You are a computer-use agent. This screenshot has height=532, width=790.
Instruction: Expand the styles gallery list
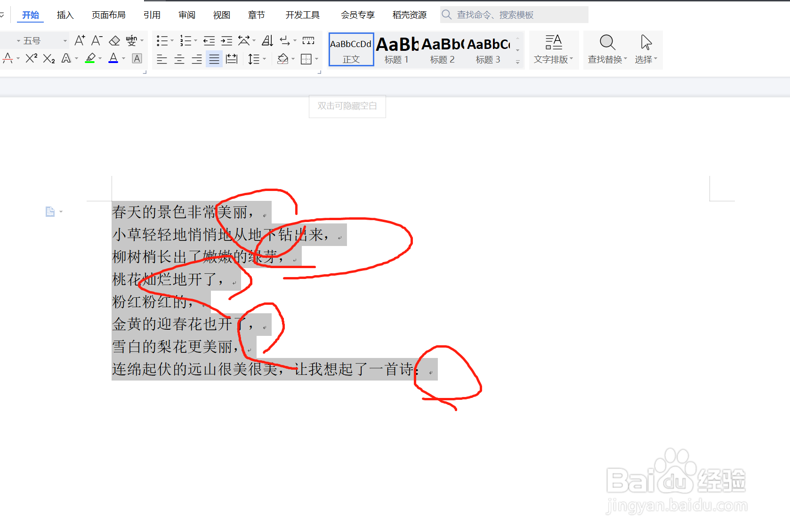click(518, 62)
